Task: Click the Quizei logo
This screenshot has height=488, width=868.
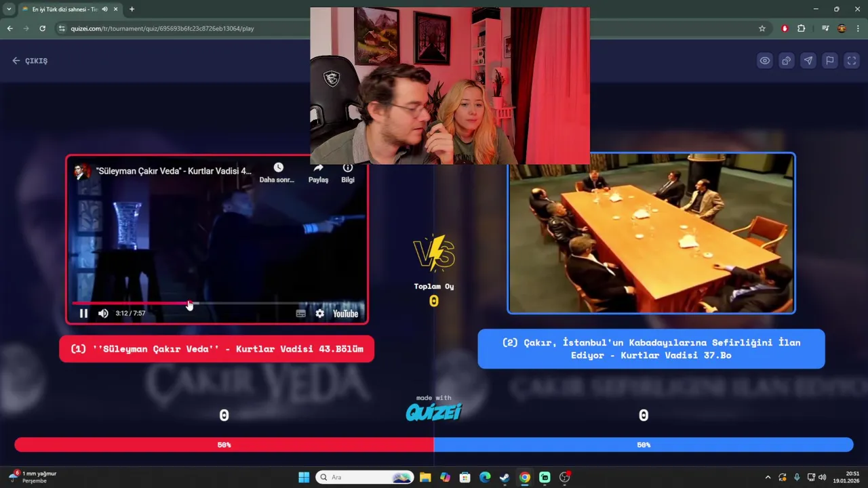Action: click(x=434, y=411)
